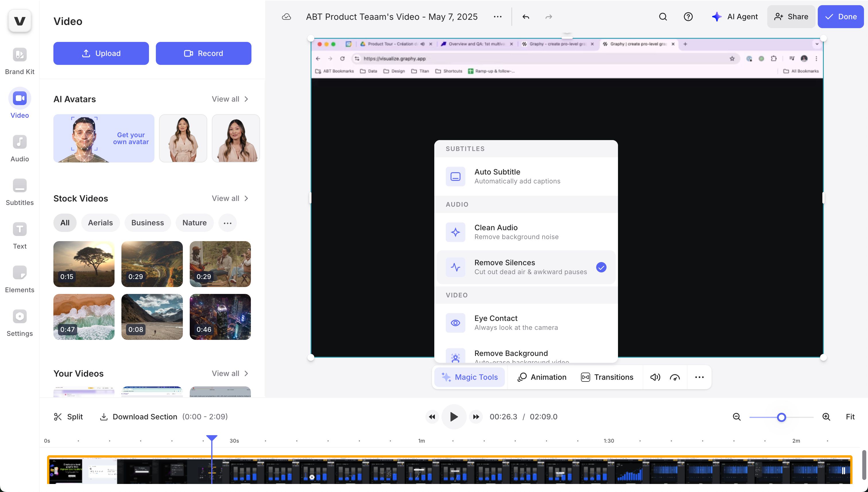Split the clip with the scissors tool

[68, 417]
